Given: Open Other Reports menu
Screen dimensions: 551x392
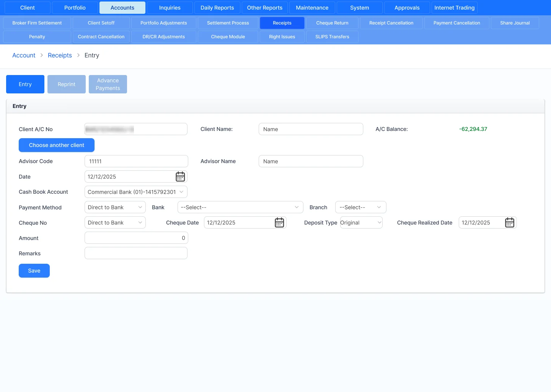Looking at the screenshot, I should click(x=265, y=8).
